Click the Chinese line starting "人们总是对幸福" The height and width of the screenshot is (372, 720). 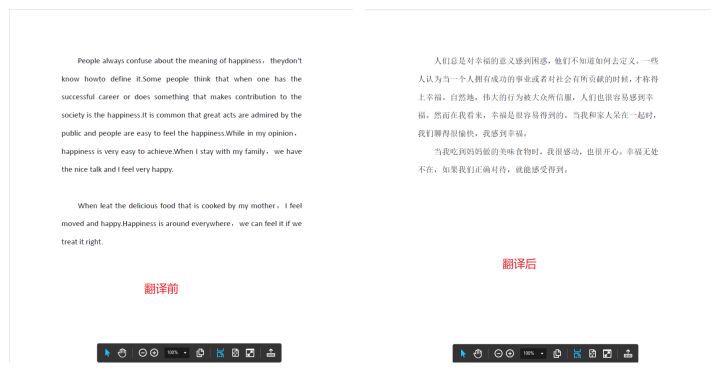click(x=546, y=61)
